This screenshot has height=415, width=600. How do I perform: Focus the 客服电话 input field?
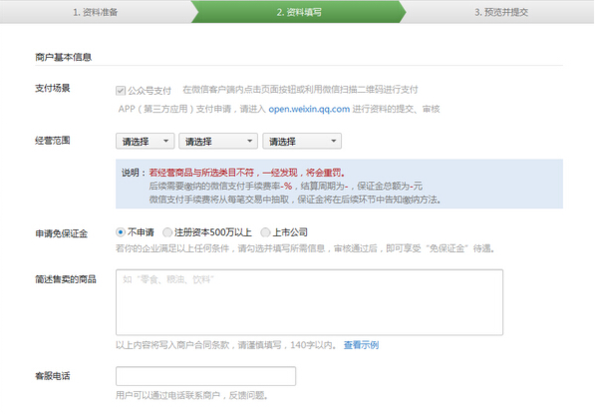coord(206,376)
